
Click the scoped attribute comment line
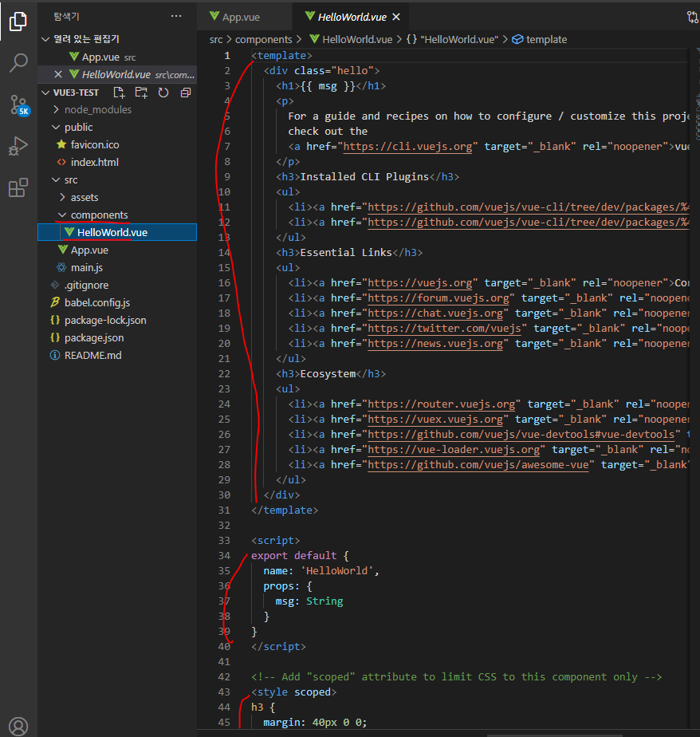coord(456,677)
